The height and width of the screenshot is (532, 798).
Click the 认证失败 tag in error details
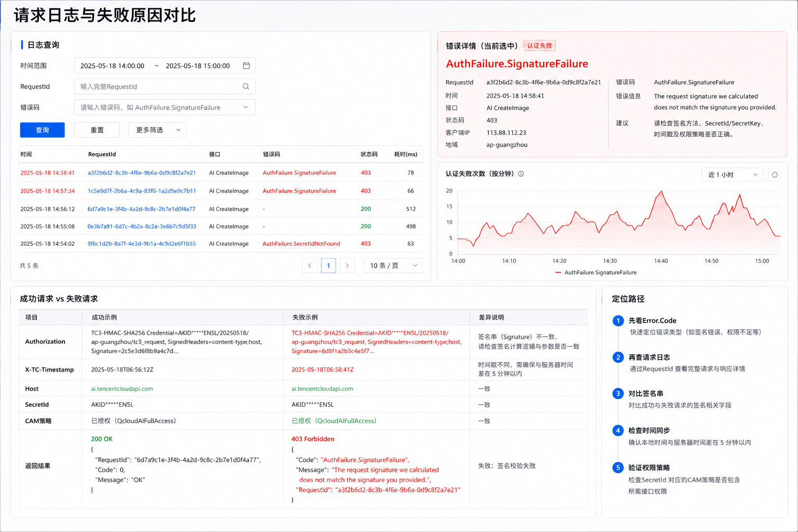(x=540, y=46)
